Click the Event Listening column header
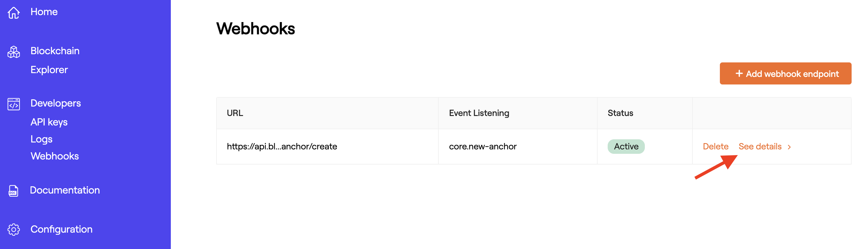Viewport: 868px width, 249px height. 479,113
